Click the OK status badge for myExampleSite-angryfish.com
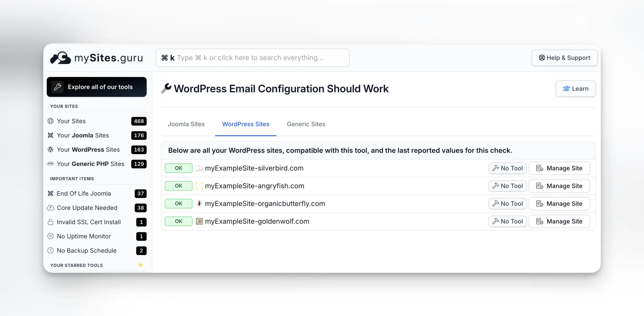 [178, 186]
